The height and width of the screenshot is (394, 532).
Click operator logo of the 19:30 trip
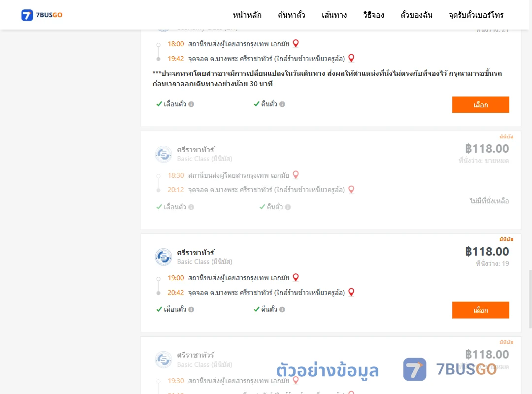(164, 360)
